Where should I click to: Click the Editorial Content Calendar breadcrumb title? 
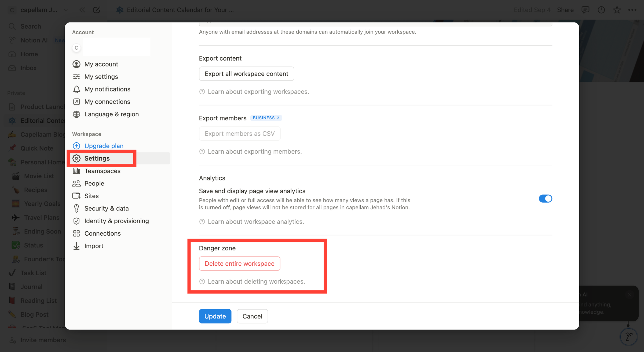coord(180,10)
